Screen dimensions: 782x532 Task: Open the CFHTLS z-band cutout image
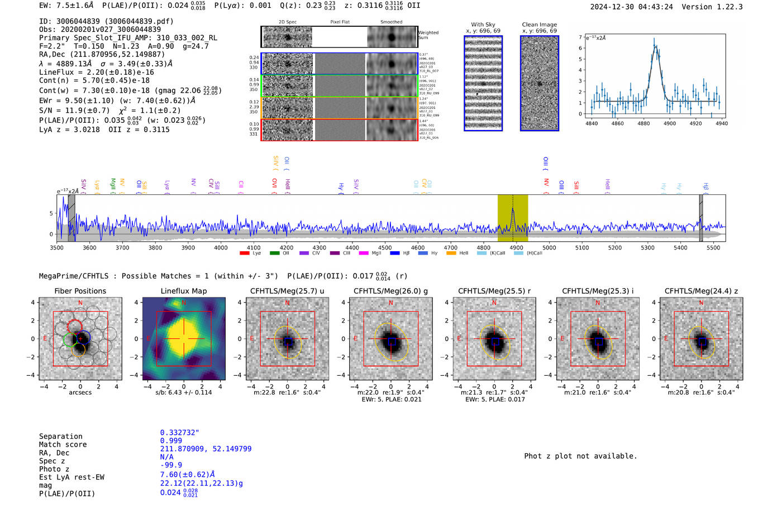pyautogui.click(x=702, y=338)
